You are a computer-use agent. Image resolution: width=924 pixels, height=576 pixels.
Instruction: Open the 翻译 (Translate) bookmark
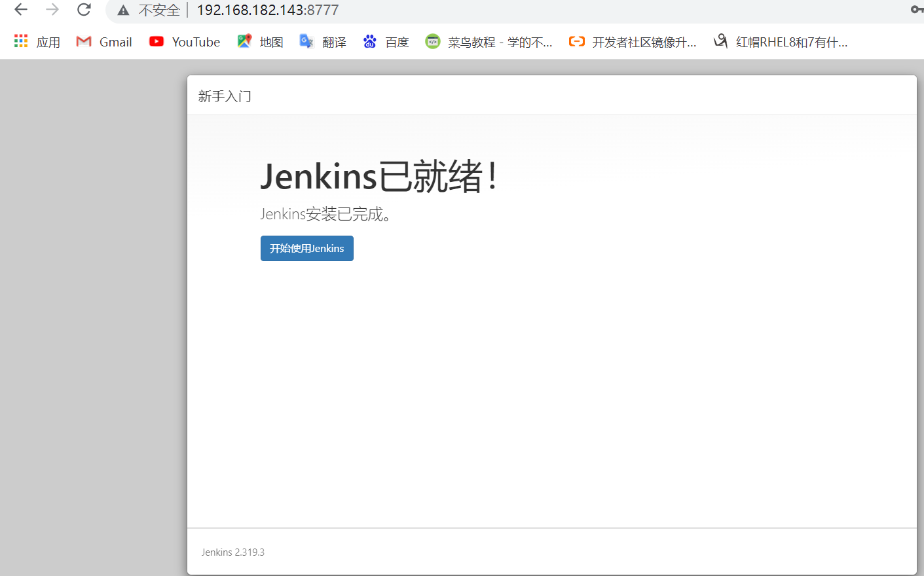coord(322,41)
